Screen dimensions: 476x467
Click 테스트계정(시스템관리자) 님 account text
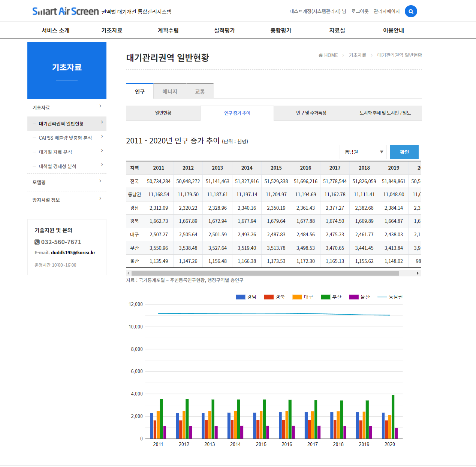click(x=318, y=12)
